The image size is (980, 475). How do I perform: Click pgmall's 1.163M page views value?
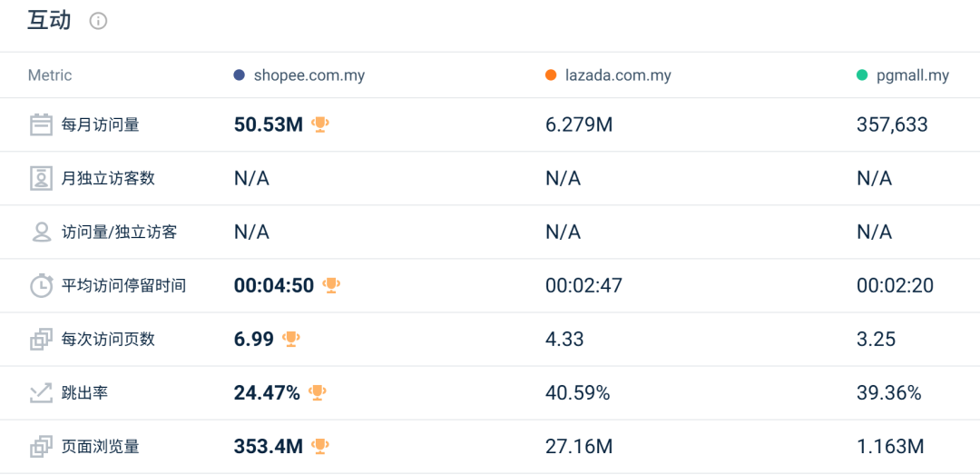891,447
